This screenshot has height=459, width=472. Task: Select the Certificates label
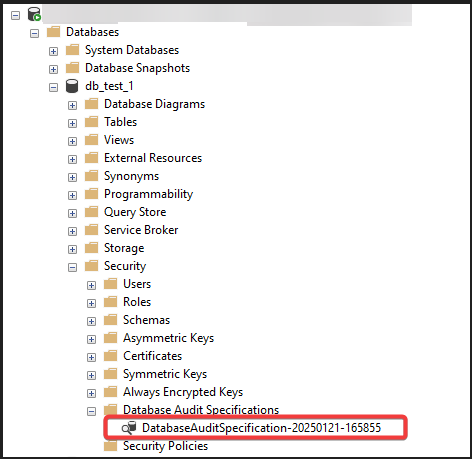pos(152,356)
